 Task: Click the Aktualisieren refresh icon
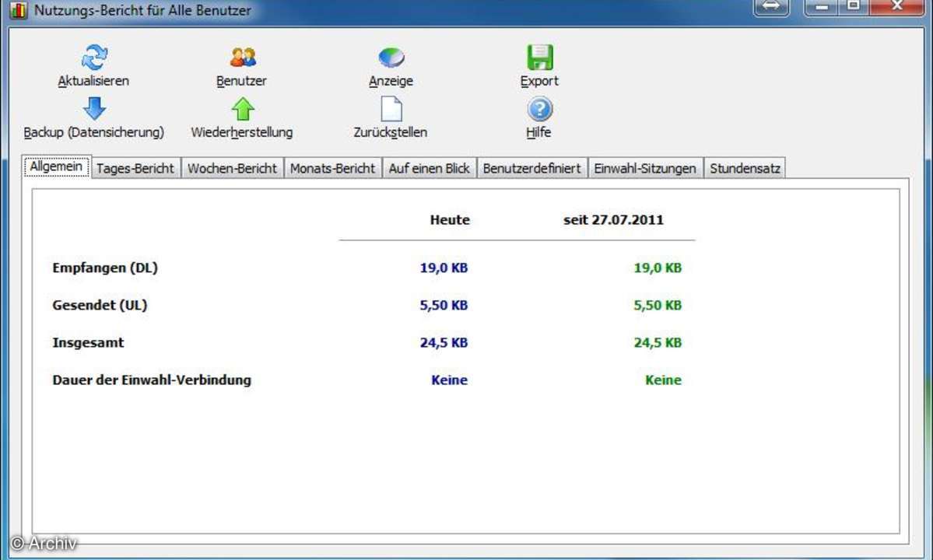[94, 58]
